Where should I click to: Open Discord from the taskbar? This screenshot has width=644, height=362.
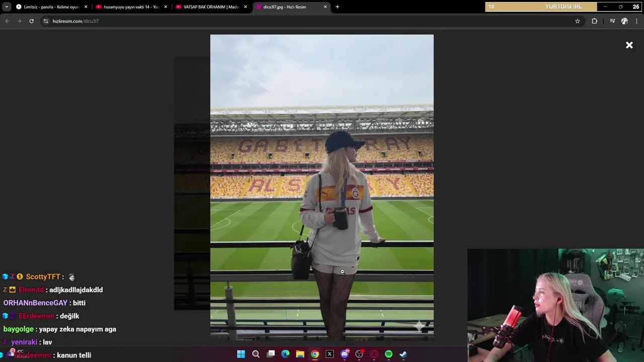344,354
